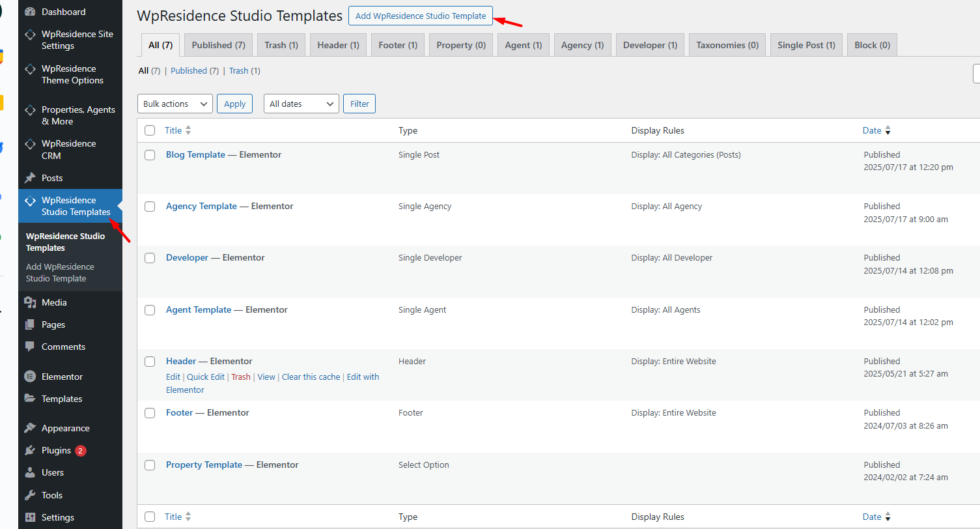Click the Filter button
The width and height of the screenshot is (980, 529).
359,104
